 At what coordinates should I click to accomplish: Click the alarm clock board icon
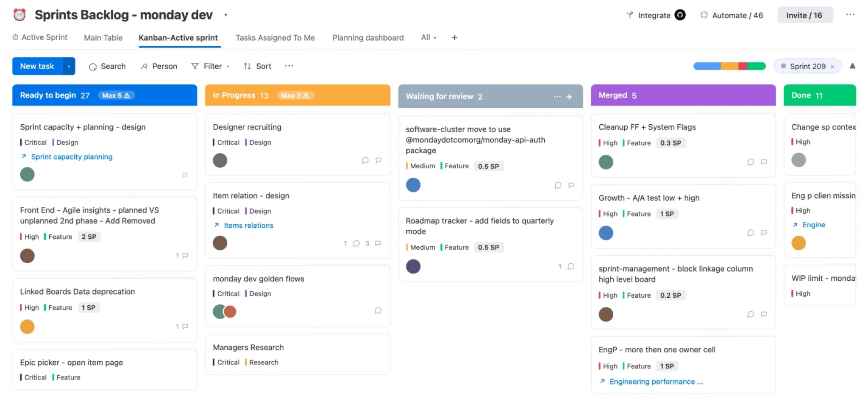(x=19, y=15)
